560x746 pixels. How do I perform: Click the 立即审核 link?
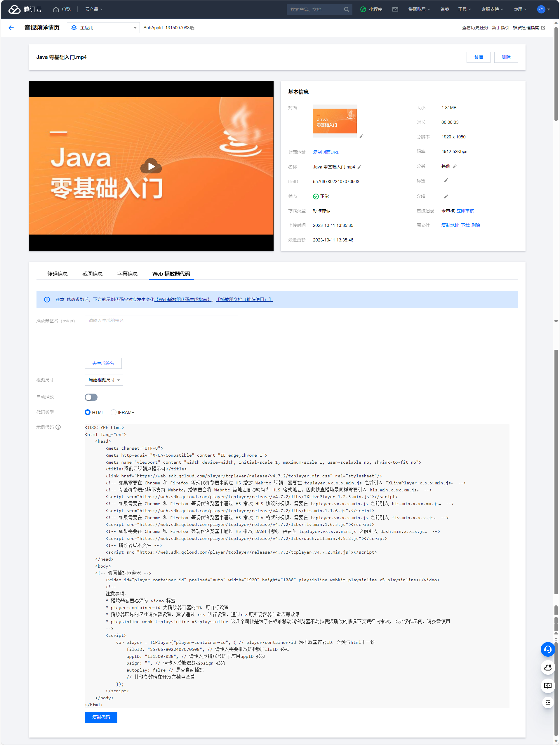click(465, 211)
